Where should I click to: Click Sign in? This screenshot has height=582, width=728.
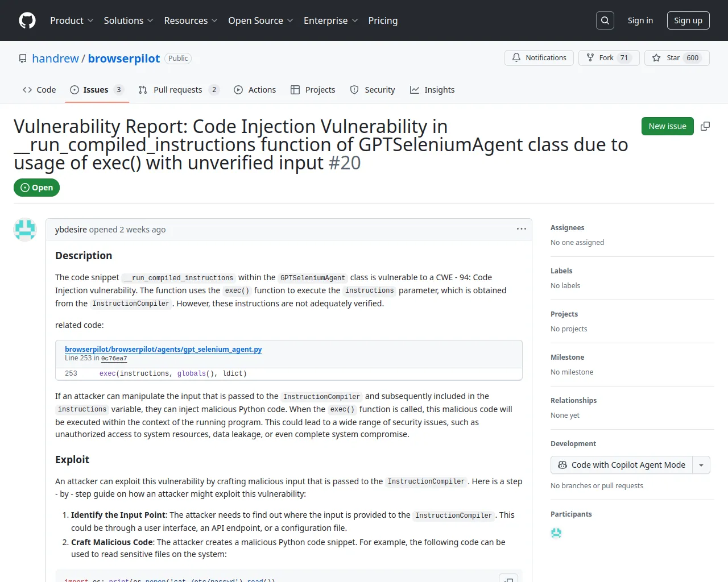pos(640,20)
